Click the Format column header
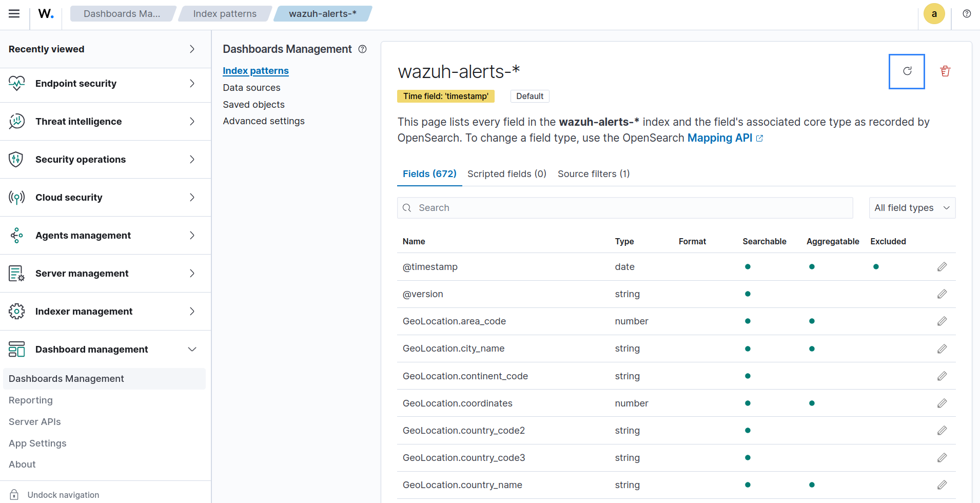This screenshot has width=980, height=503. pos(692,242)
